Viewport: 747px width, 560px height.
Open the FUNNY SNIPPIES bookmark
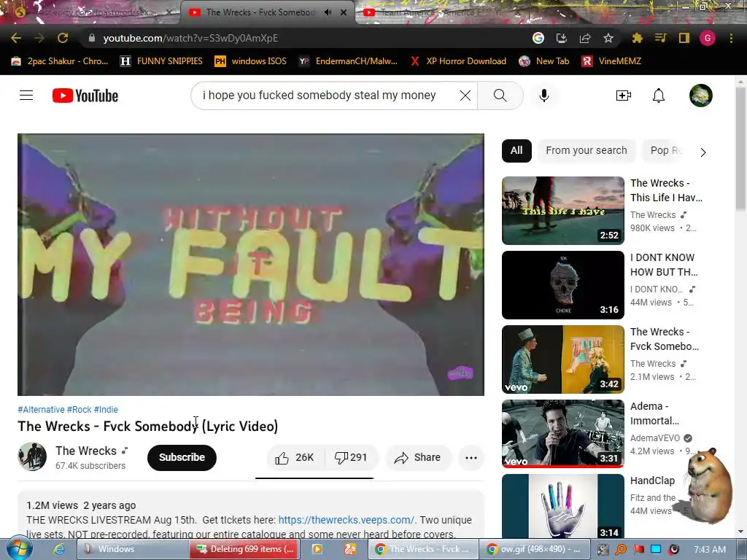[x=161, y=61]
